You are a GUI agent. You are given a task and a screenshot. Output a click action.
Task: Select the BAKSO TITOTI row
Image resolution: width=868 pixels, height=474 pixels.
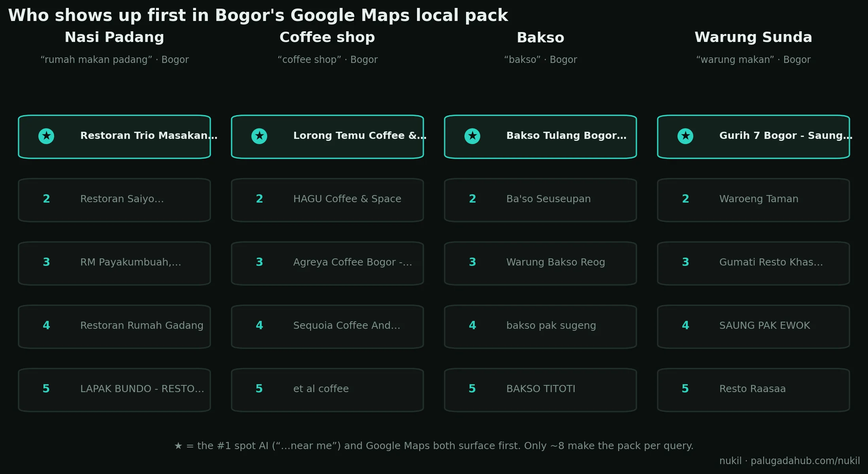pos(540,390)
